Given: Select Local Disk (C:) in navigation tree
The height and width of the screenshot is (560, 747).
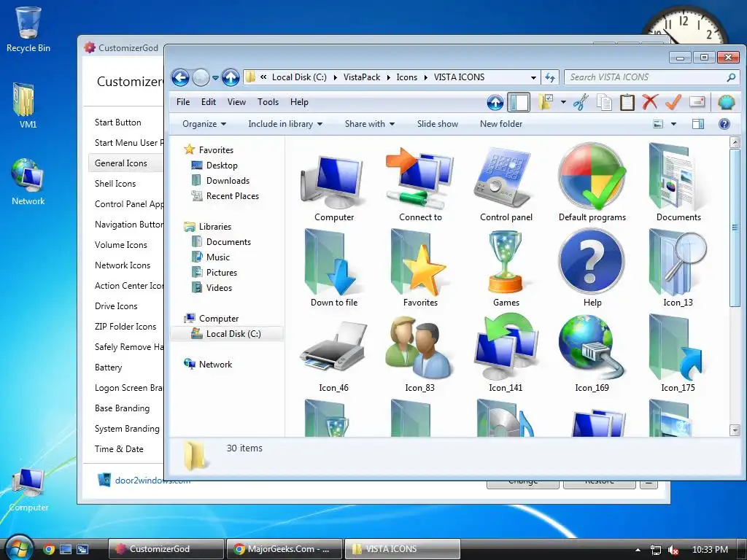Looking at the screenshot, I should tap(227, 334).
